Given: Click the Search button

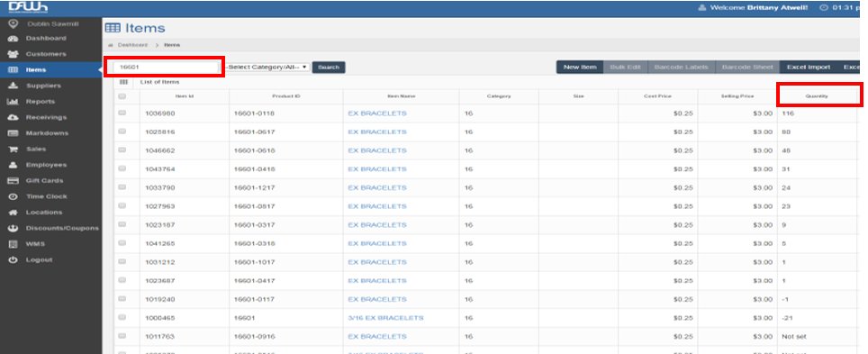Looking at the screenshot, I should 329,67.
